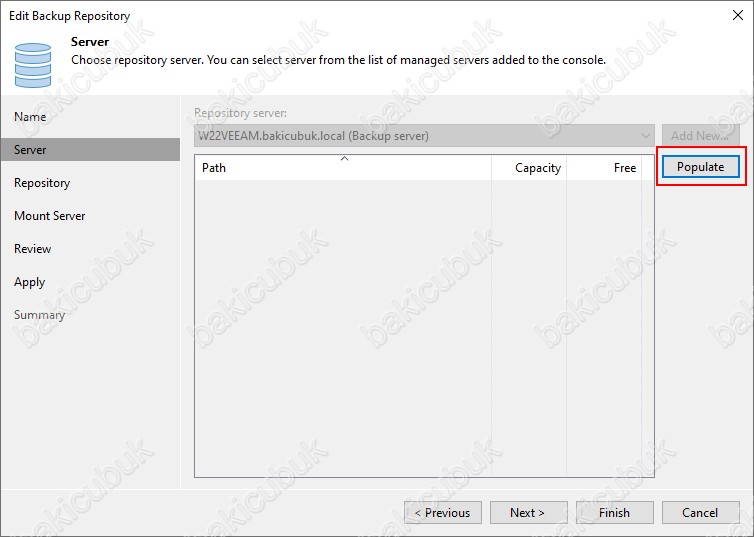This screenshot has height=537, width=754.
Task: Cancel the Edit Backup Repository wizard
Action: click(700, 512)
